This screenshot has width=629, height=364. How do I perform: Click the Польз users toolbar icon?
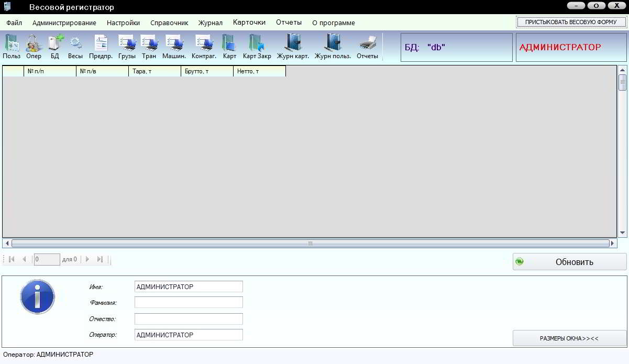pos(12,46)
